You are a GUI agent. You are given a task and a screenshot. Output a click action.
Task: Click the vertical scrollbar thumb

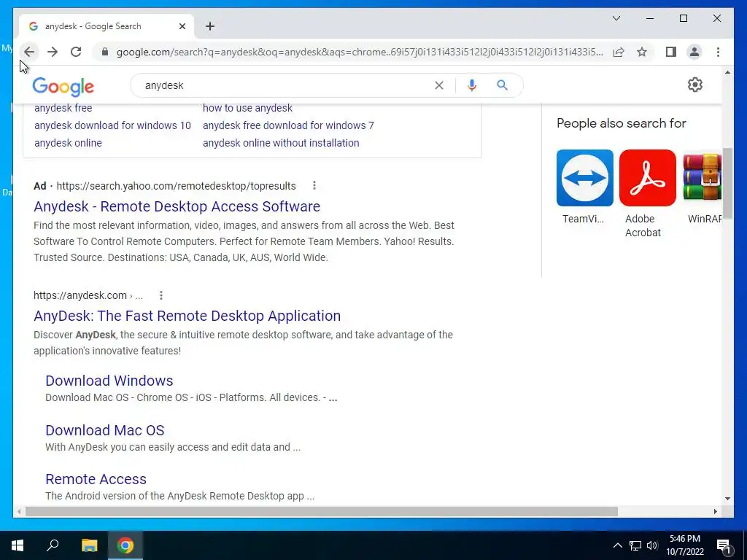(x=727, y=183)
